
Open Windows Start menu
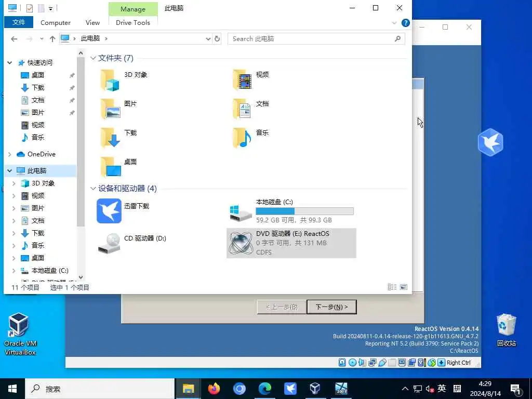pos(12,389)
